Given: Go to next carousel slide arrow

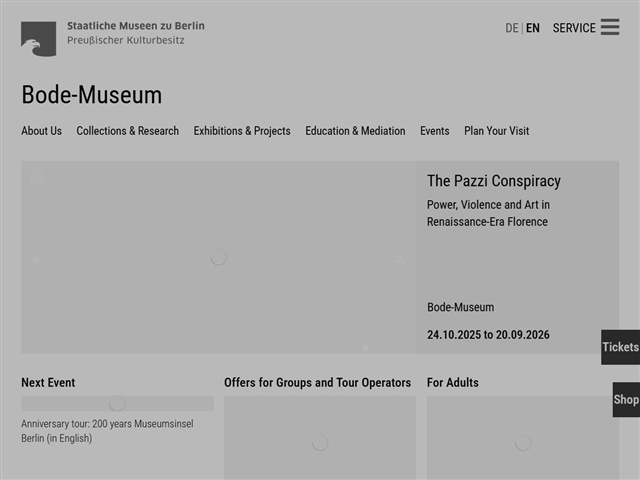Looking at the screenshot, I should tap(400, 262).
